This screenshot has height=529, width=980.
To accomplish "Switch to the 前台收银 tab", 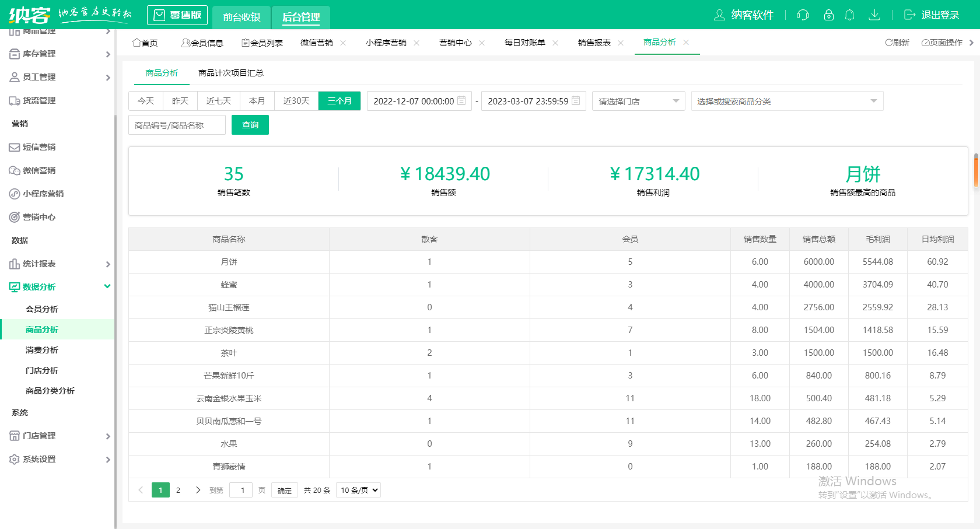I will coord(242,17).
